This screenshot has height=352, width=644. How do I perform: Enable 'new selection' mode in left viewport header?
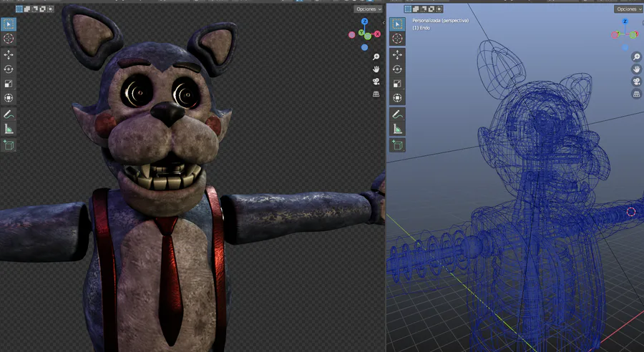tap(19, 9)
